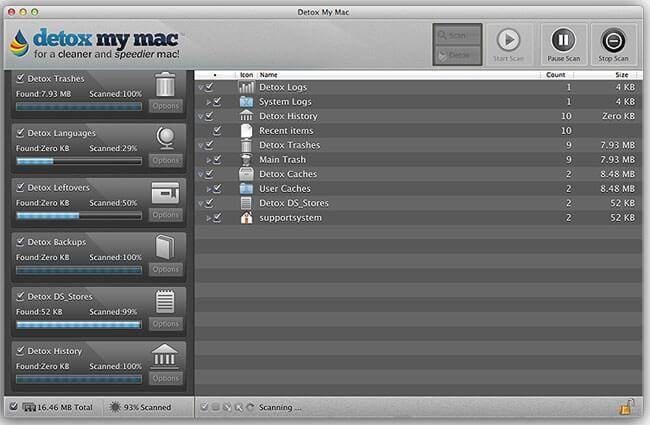This screenshot has height=425, width=650.
Task: Toggle the Detox Languages module checkbox
Action: [x=20, y=132]
